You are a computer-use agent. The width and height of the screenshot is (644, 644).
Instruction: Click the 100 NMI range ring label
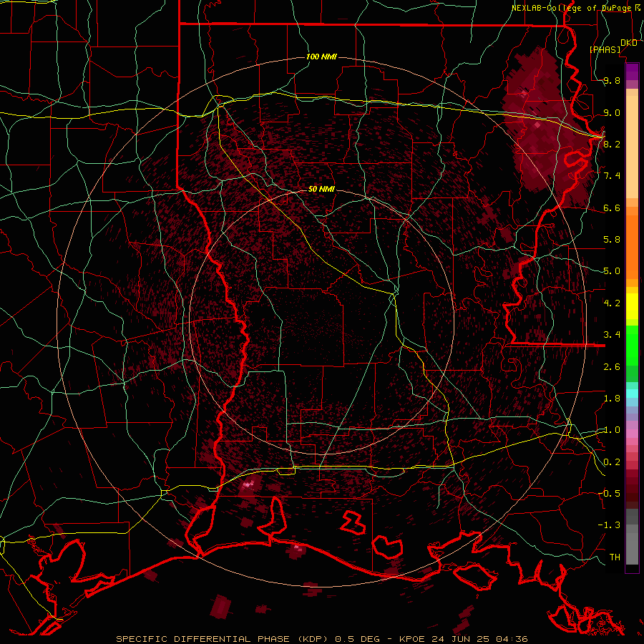tap(321, 57)
